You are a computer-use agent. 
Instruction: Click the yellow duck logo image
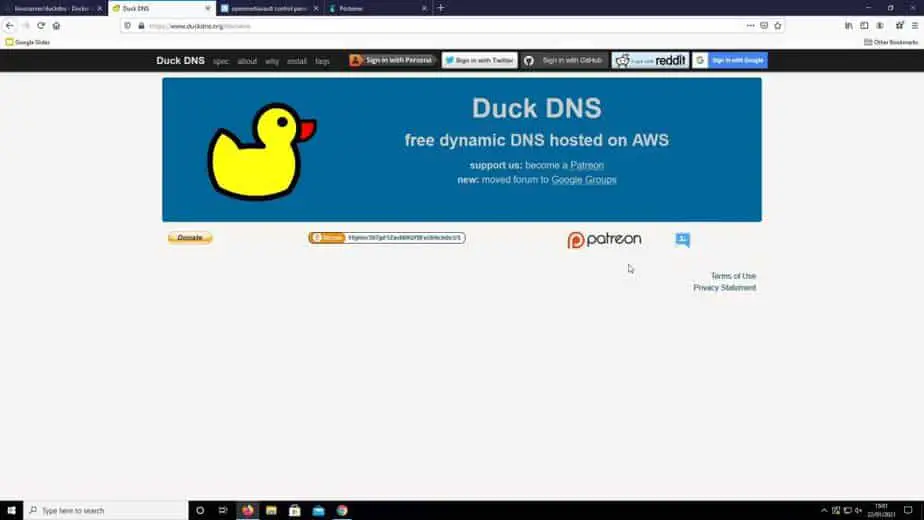(260, 152)
